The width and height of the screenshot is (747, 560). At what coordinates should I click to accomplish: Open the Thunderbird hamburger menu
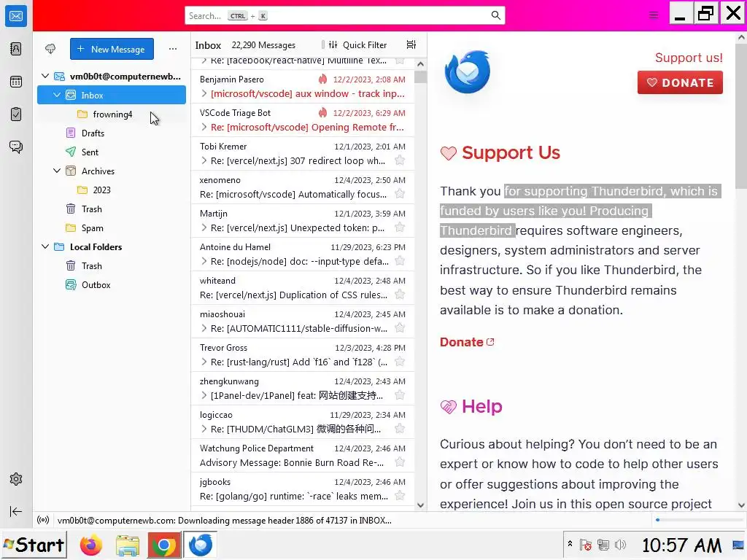654,15
